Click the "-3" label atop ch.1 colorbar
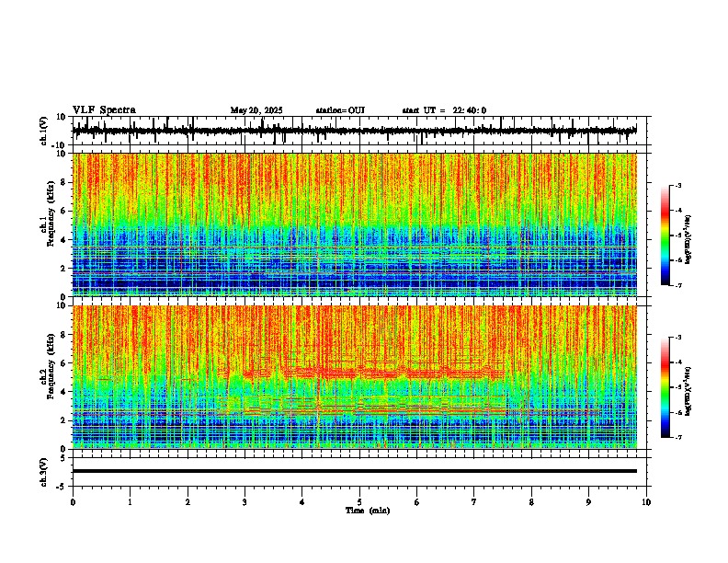Image resolution: width=728 pixels, height=563 pixels. coord(677,185)
